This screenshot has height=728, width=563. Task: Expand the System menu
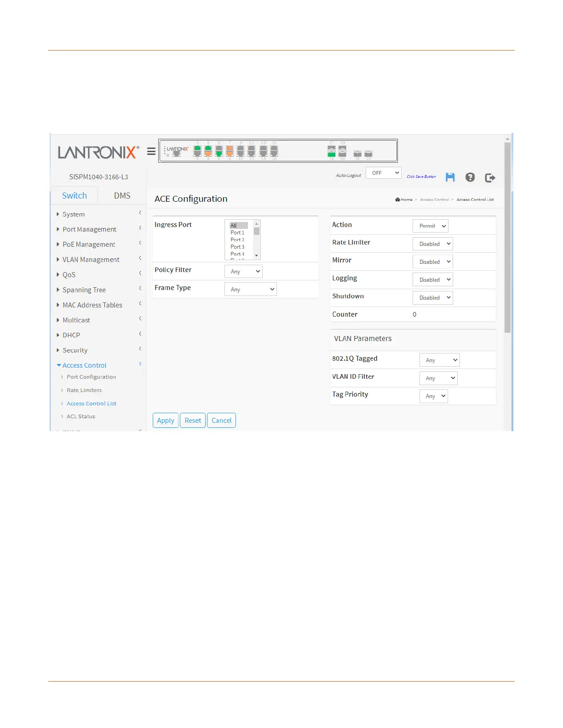pos(98,214)
